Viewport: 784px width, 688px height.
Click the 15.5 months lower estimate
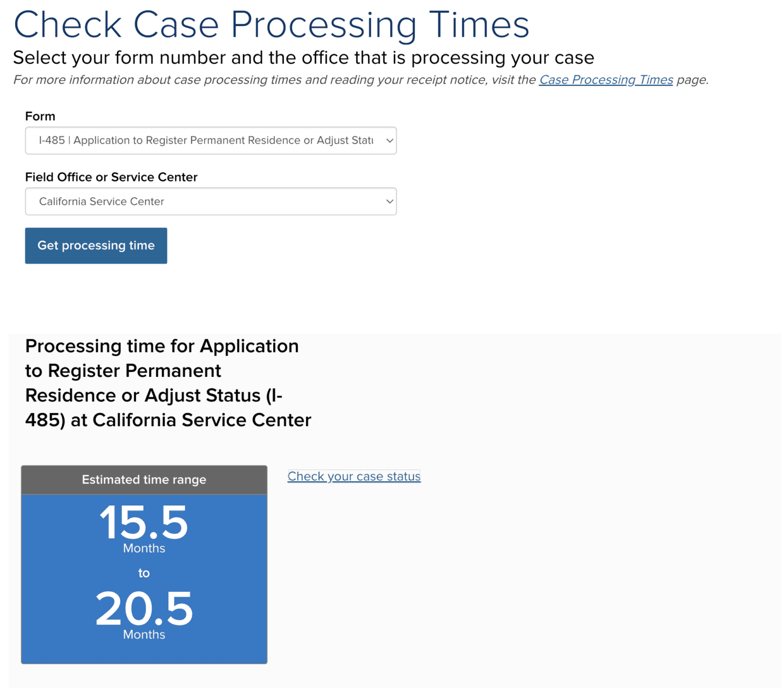point(144,522)
